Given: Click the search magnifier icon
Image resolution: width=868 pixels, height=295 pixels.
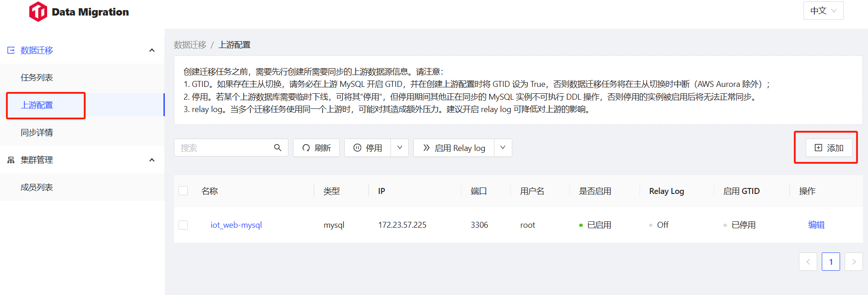Looking at the screenshot, I should pyautogui.click(x=277, y=148).
